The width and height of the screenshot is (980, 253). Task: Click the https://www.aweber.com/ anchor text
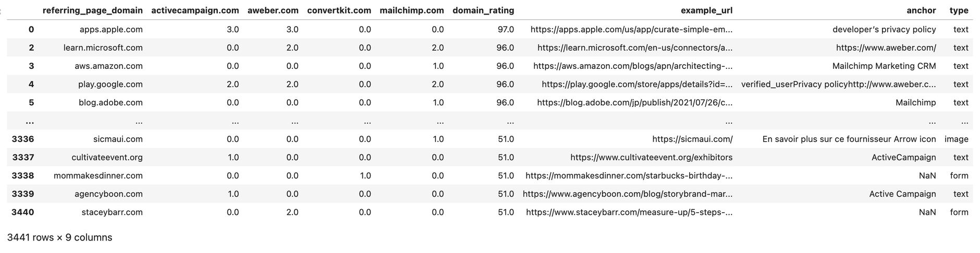click(x=886, y=48)
